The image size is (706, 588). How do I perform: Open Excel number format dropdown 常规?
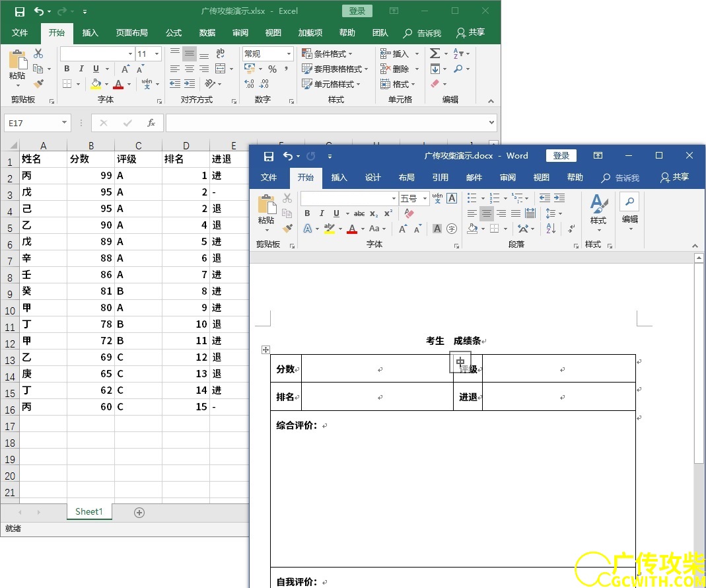tap(289, 54)
